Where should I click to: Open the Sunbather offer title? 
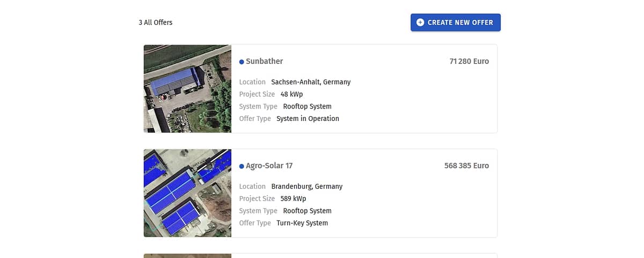[x=264, y=61]
